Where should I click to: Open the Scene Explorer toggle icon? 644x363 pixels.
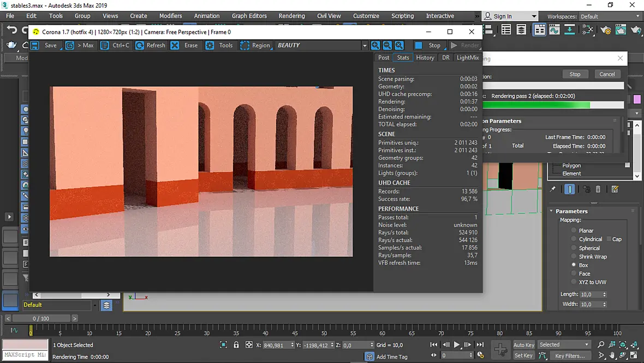coord(506,30)
